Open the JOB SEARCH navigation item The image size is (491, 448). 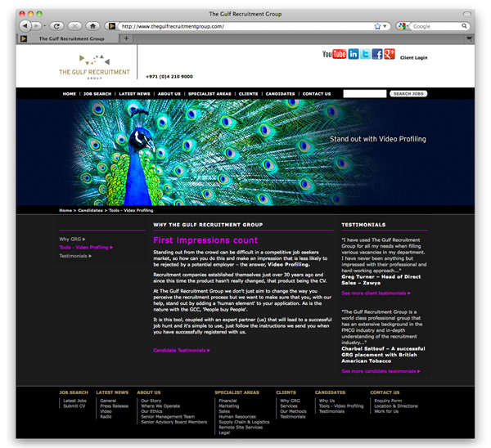pos(97,93)
